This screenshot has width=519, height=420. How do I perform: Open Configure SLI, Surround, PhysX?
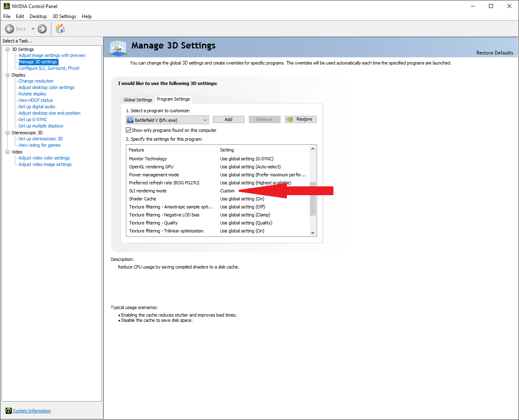(49, 68)
